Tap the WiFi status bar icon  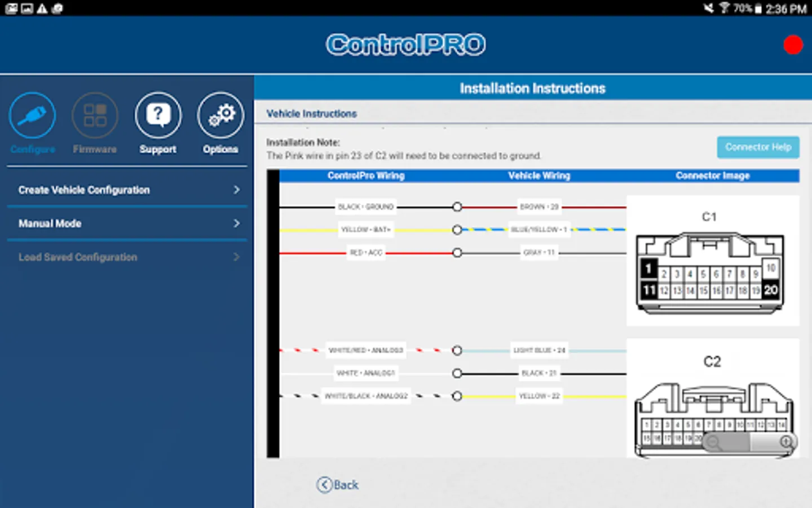725,8
